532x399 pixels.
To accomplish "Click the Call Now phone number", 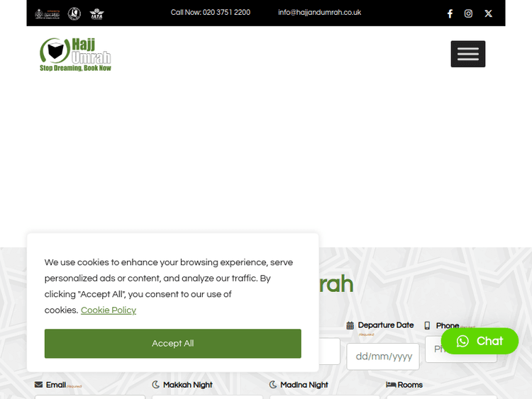I will point(210,13).
